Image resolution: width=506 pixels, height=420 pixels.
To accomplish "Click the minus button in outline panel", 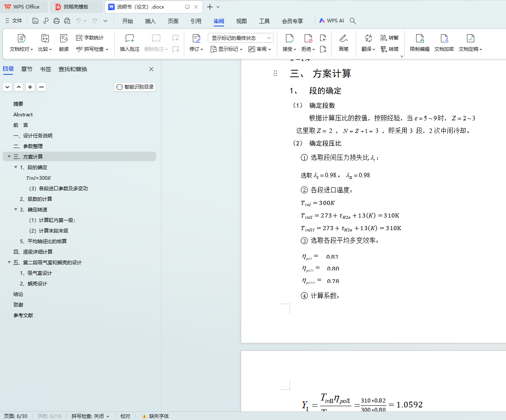I will 41,87.
